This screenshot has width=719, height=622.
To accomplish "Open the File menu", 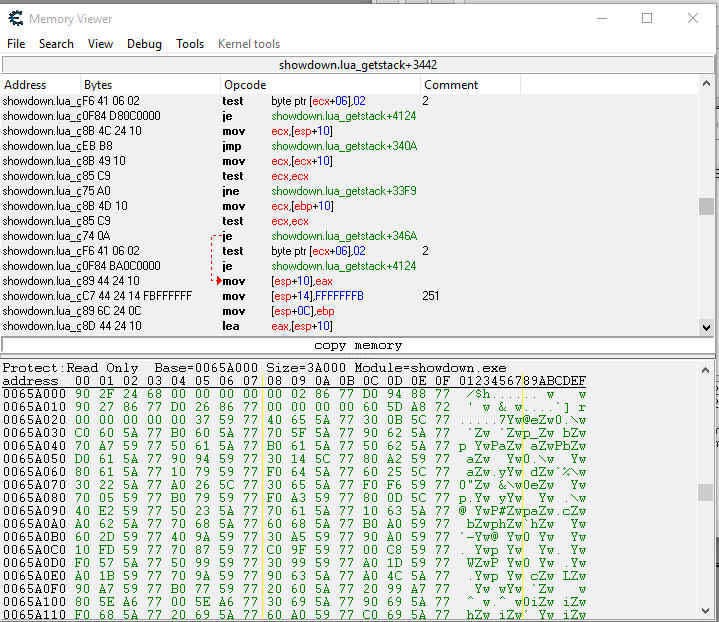I will pos(16,44).
